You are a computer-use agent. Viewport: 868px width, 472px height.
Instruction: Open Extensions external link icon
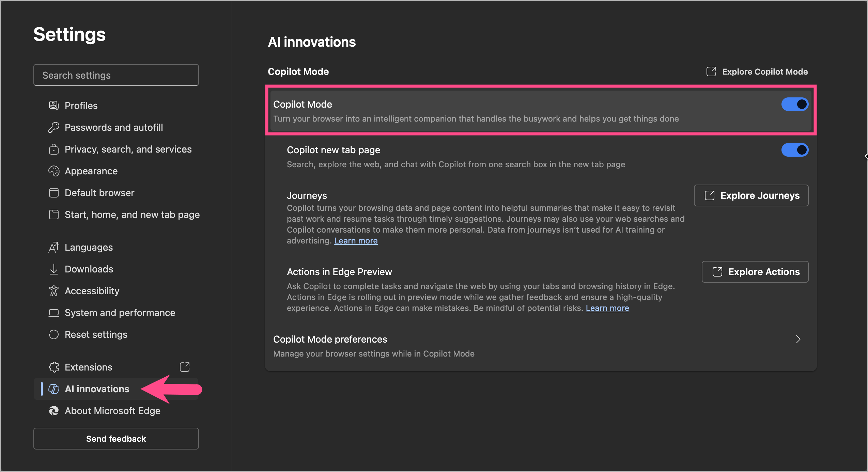(x=185, y=367)
